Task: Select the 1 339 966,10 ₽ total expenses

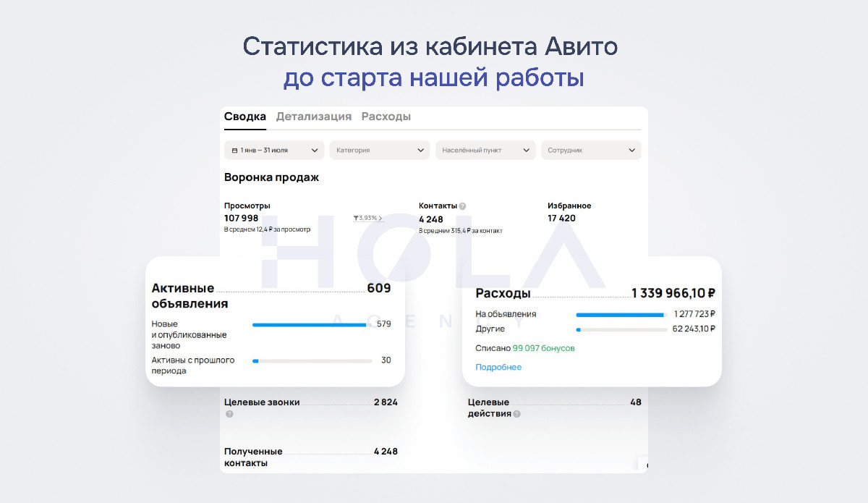Action: 673,293
